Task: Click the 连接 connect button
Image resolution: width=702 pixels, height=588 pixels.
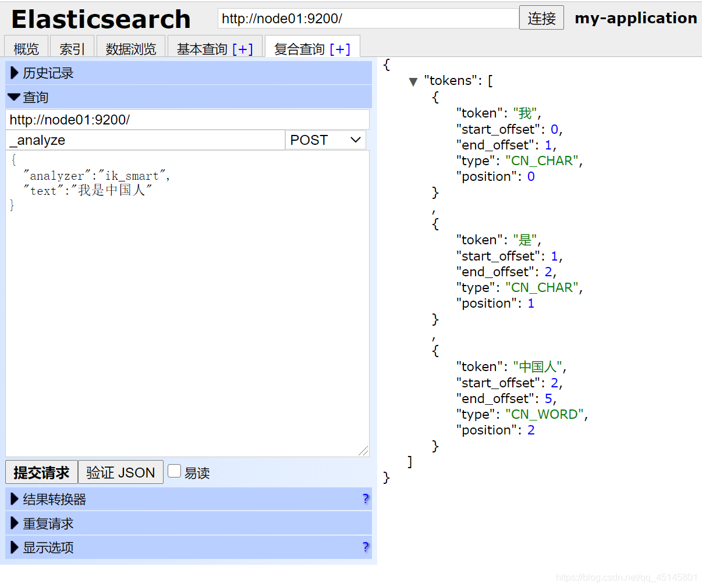Action: tap(541, 18)
